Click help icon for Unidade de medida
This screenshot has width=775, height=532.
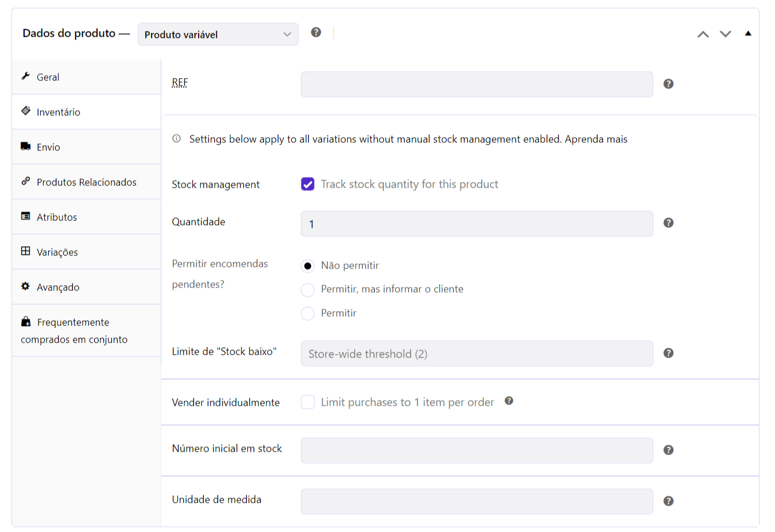click(x=668, y=501)
